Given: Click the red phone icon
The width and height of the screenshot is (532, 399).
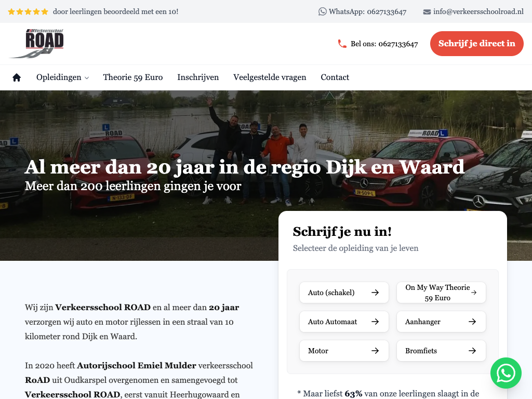Looking at the screenshot, I should coord(342,44).
